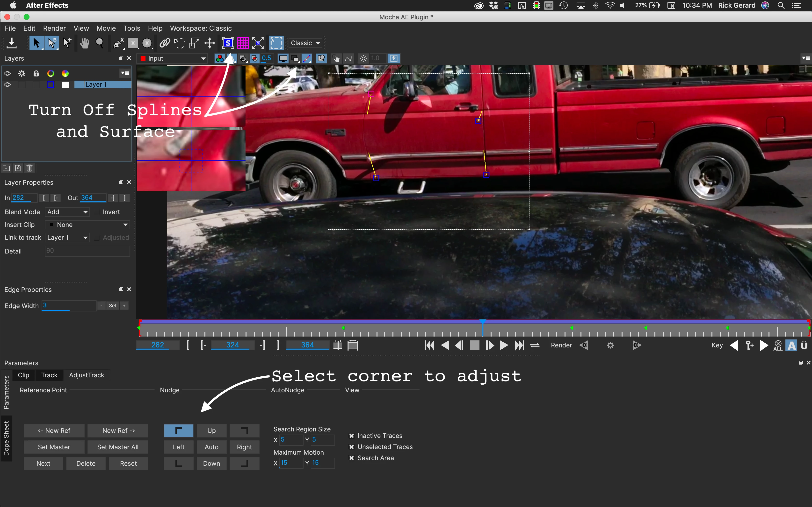The width and height of the screenshot is (812, 507).
Task: Toggle the Inactive Traces checkbox
Action: click(351, 436)
